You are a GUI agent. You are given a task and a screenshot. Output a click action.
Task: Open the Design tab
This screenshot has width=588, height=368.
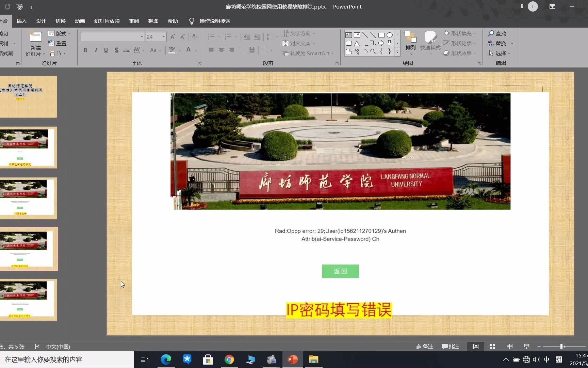(41, 21)
